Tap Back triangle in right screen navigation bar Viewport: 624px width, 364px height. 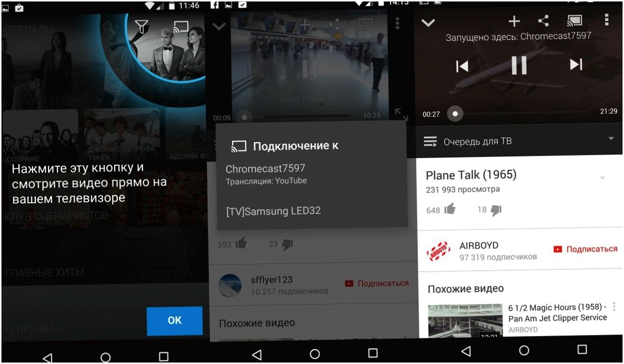click(466, 350)
